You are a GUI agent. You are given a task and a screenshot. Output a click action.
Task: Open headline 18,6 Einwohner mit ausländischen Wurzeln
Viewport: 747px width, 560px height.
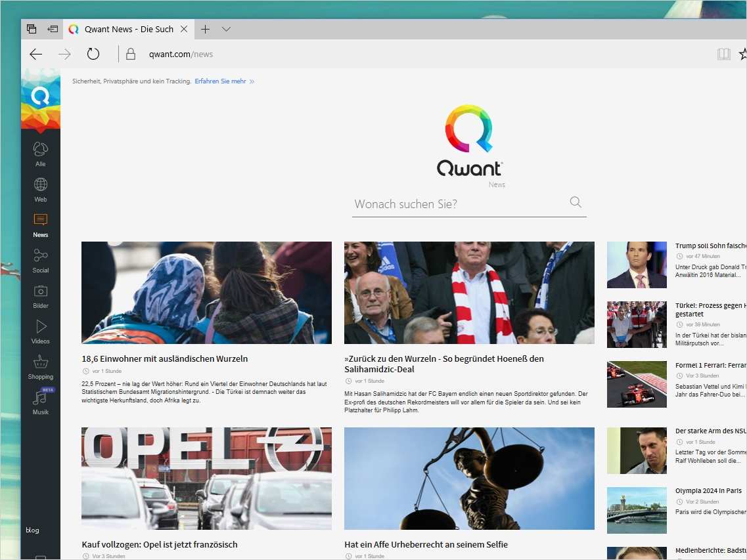click(x=164, y=358)
